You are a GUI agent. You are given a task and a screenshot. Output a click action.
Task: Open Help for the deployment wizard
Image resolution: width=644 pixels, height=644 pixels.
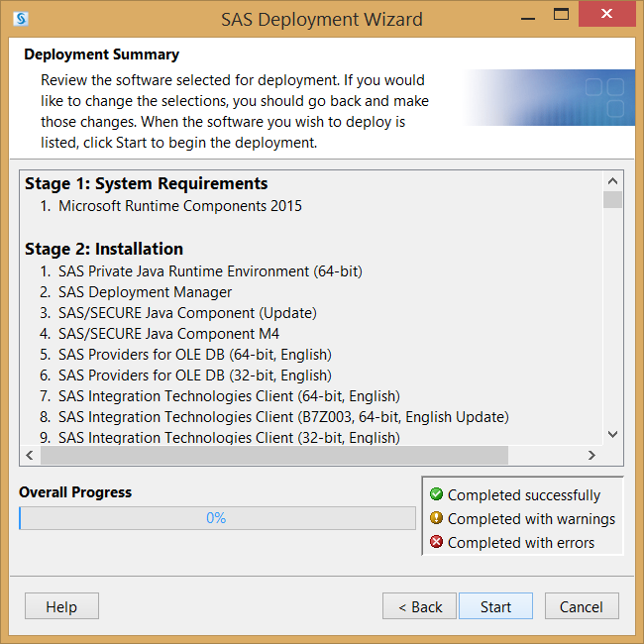pos(61,606)
